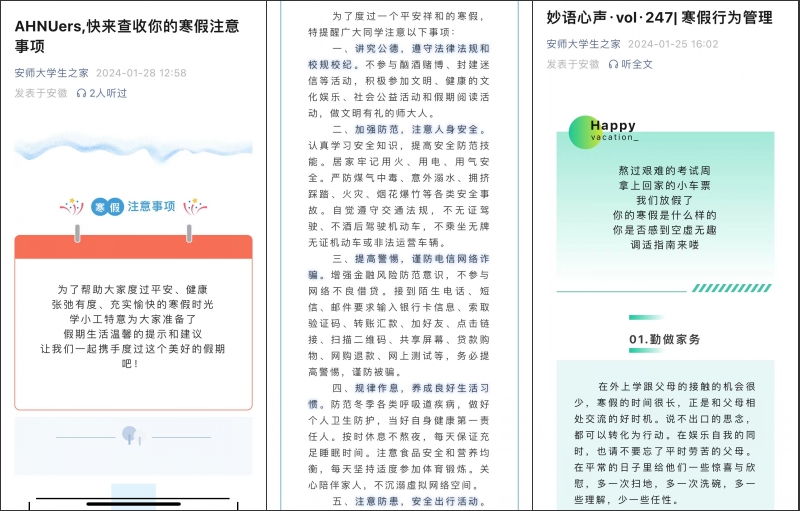Viewport: 800px width, 511px height.
Task: Click the headphone icon beside 听全文
Action: coord(612,64)
